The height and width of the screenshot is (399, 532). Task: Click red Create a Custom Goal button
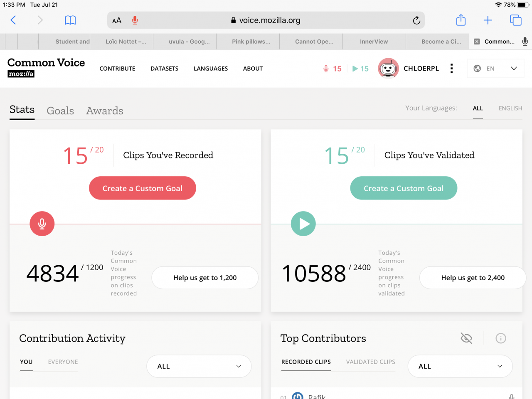[143, 188]
